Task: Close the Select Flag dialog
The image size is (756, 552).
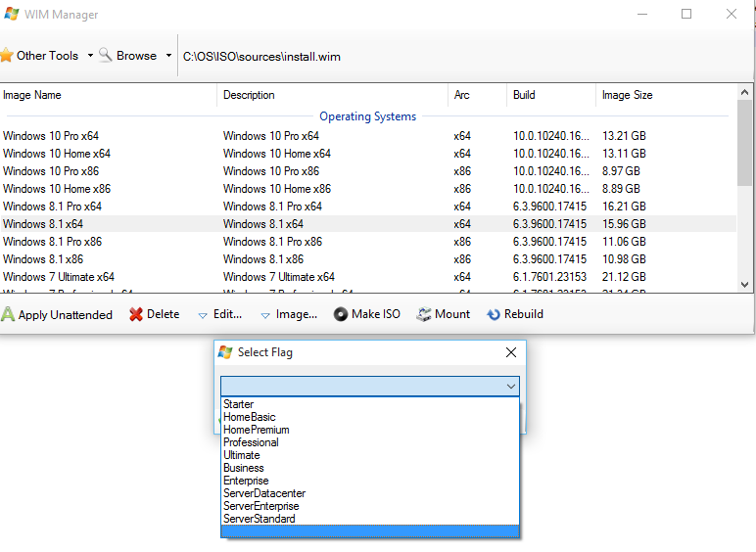Action: click(510, 352)
